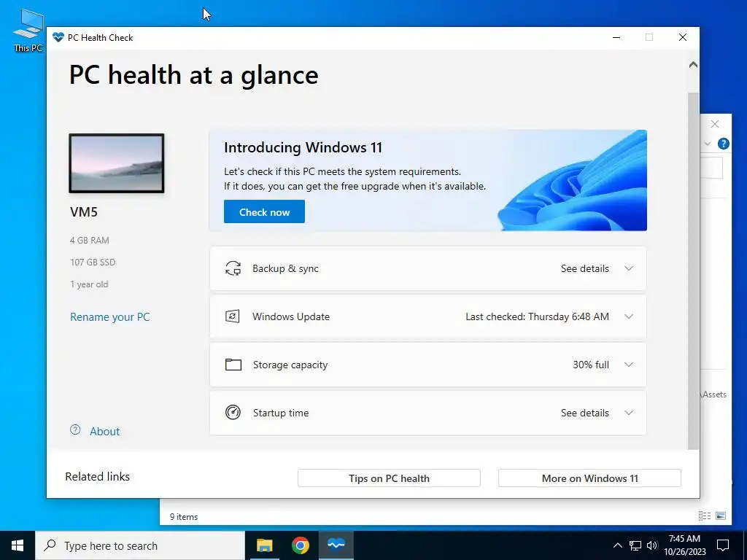Click the '107 GB SSD' text
747x560 pixels.
click(x=93, y=262)
